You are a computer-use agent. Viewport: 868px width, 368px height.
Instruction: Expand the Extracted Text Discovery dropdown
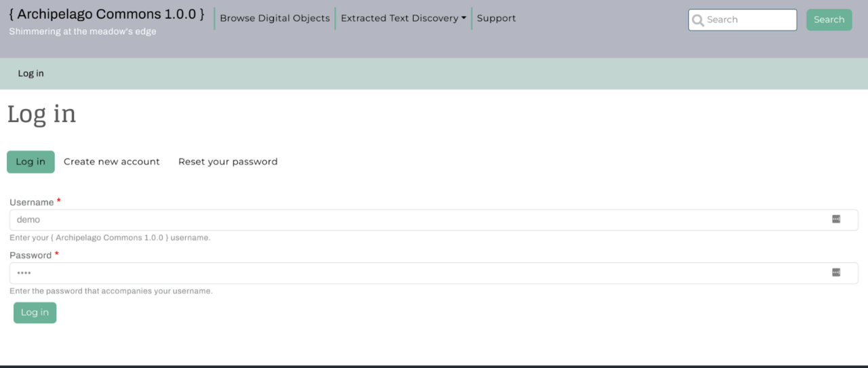point(403,18)
